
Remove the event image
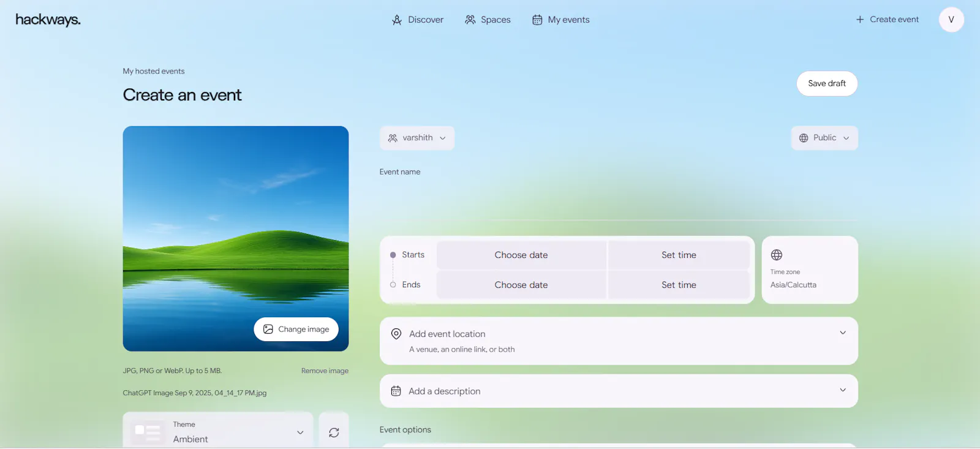325,371
